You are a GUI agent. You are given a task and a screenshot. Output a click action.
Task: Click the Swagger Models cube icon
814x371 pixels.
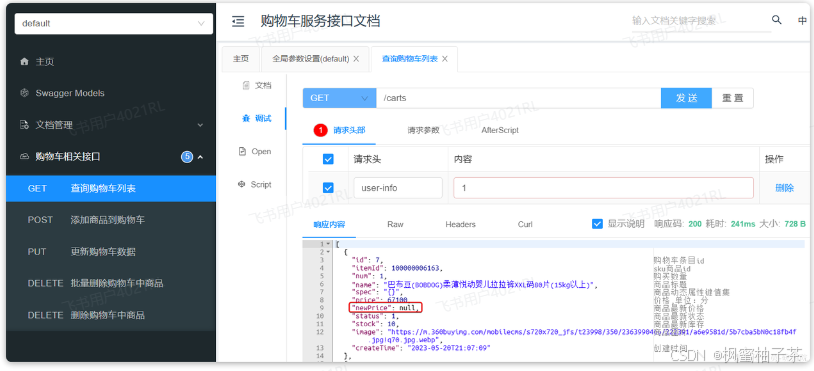[24, 93]
